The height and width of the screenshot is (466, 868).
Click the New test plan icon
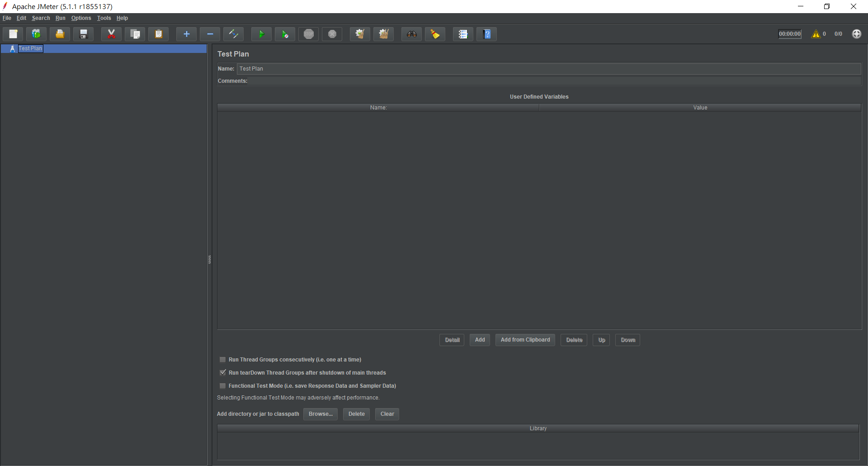pyautogui.click(x=13, y=34)
